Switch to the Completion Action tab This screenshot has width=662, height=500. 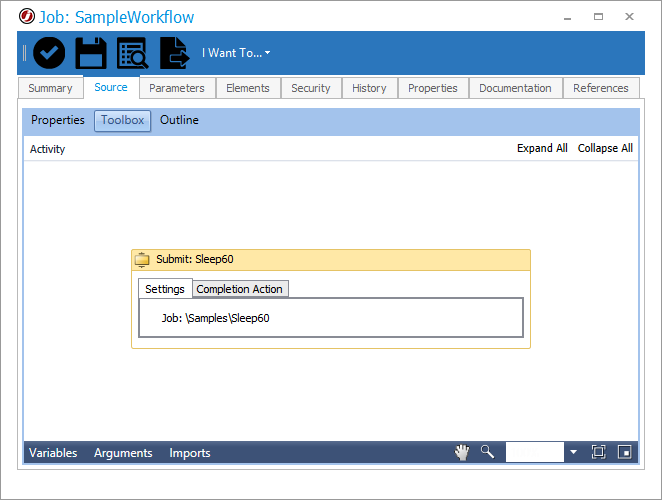tap(240, 289)
